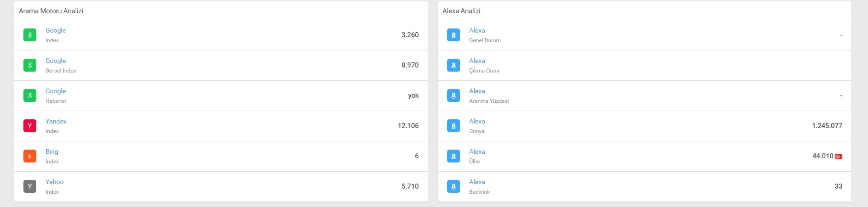Screen dimensions: 868x207
Task: Open the Google link above Index
Action: (56, 30)
